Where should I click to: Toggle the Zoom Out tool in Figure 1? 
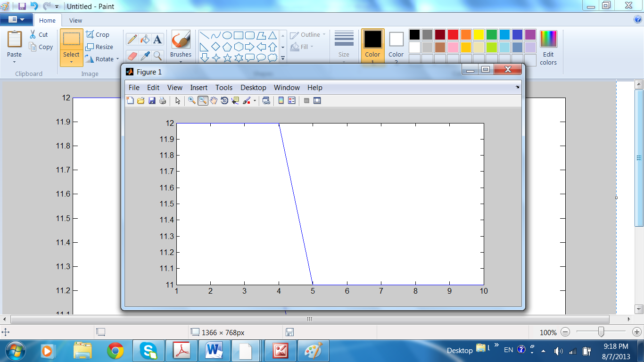(x=203, y=100)
